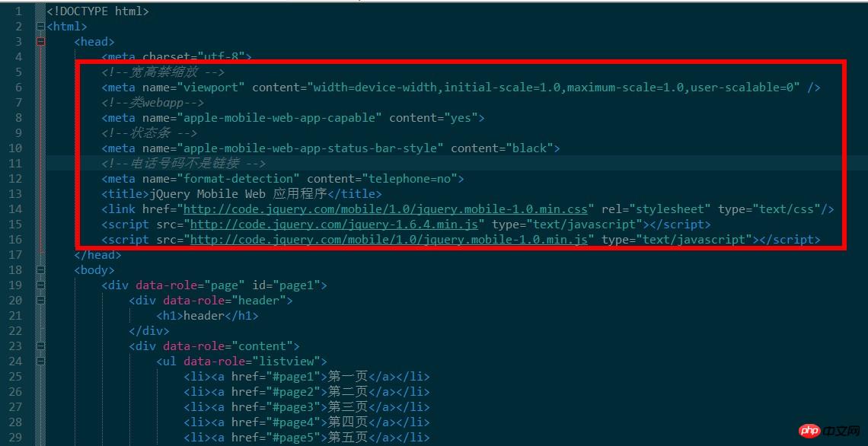Click type="text/javascript" on line 15

[567, 224]
